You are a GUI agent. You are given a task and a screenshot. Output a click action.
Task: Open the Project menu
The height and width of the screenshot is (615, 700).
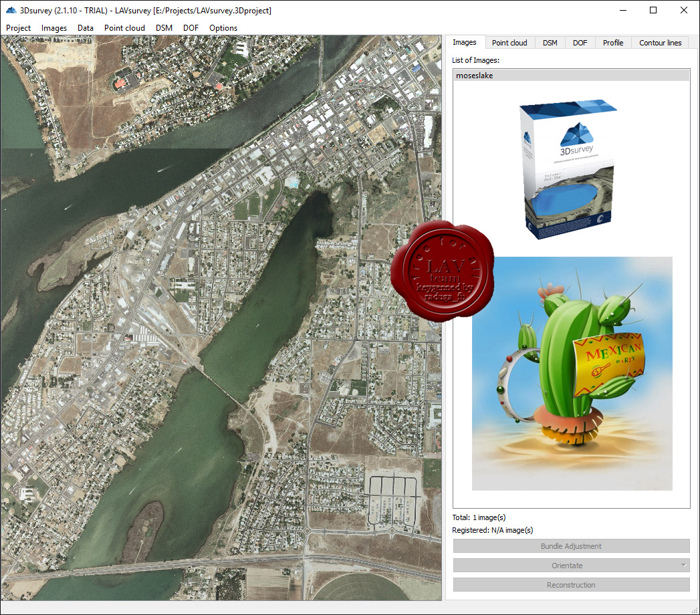(18, 27)
